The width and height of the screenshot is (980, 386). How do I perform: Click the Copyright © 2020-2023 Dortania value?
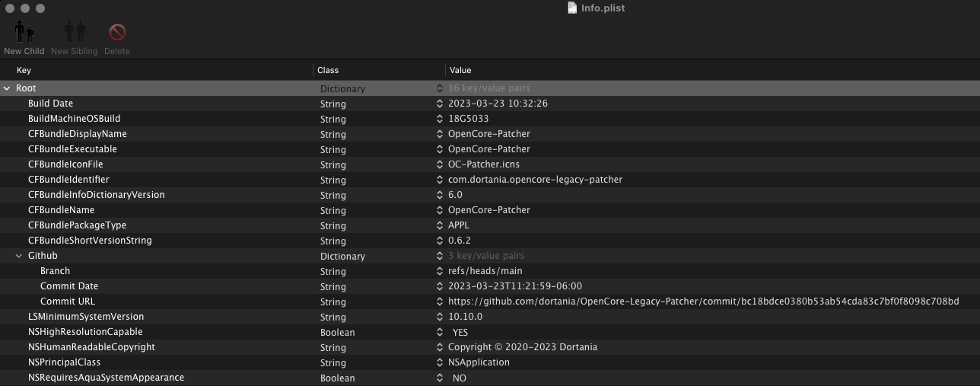coord(523,347)
